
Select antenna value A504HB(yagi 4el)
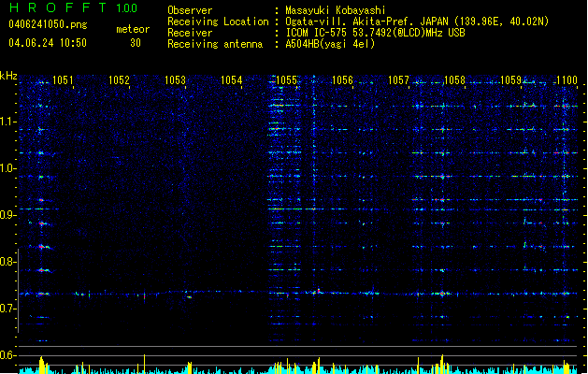[330, 44]
